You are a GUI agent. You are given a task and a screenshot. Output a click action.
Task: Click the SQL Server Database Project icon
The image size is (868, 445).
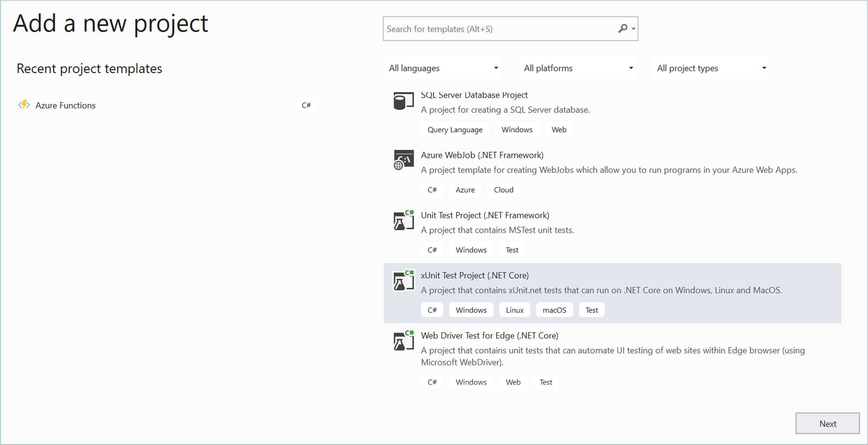tap(403, 101)
